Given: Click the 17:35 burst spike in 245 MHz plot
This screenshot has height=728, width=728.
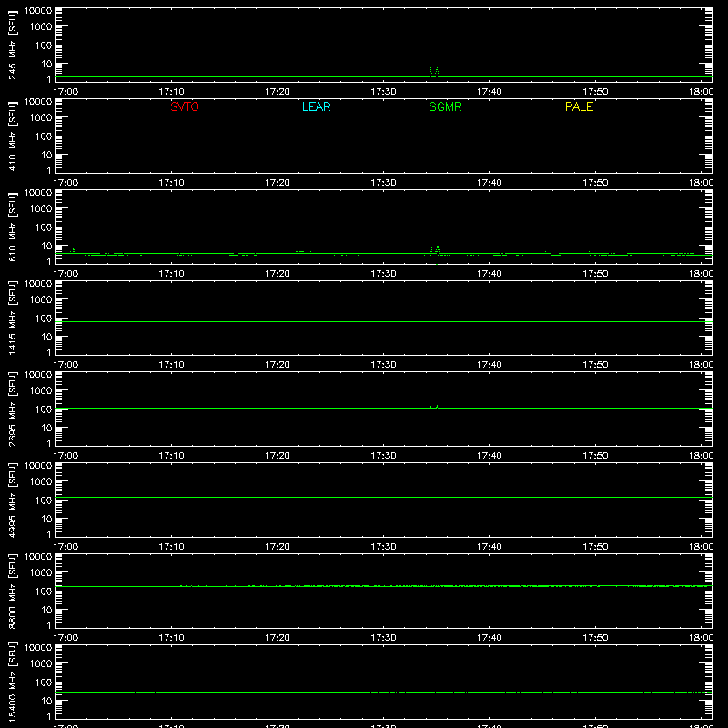Looking at the screenshot, I should coord(434,71).
